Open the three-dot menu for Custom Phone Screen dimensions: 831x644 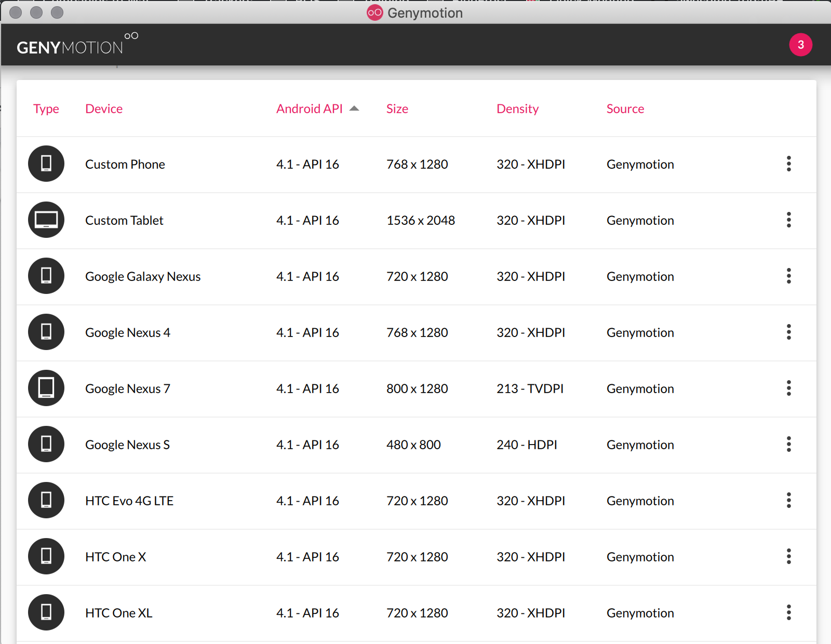[x=788, y=164]
